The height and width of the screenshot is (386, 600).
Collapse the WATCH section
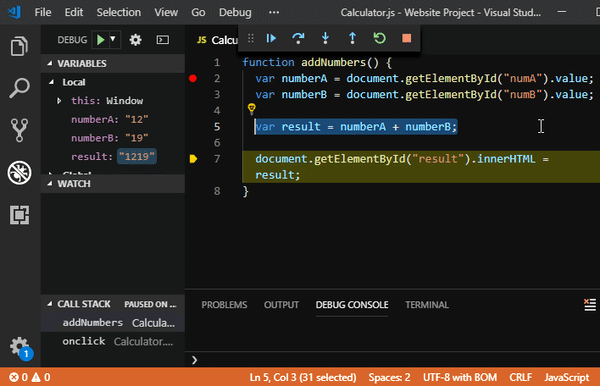pos(112,184)
